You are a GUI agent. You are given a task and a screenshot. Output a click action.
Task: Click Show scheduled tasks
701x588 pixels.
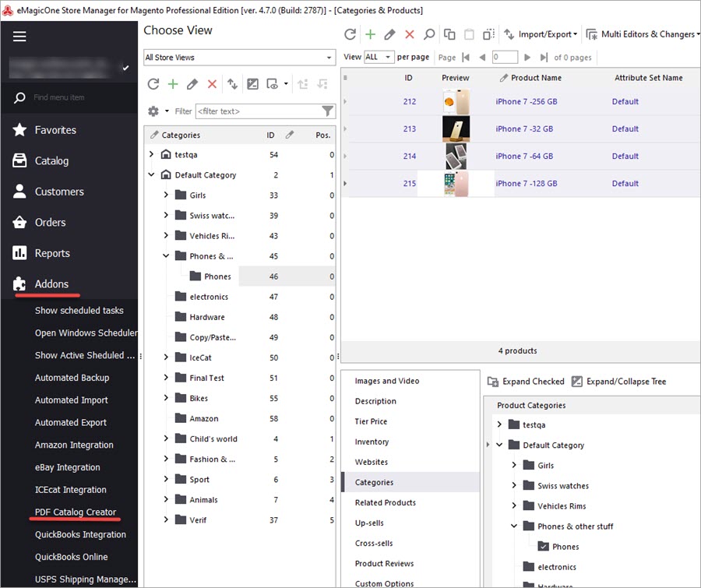pos(79,310)
